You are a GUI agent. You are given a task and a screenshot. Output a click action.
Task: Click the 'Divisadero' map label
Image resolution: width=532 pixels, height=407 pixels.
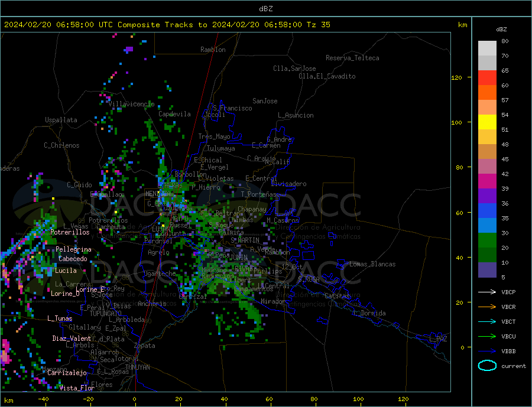[x=288, y=184]
